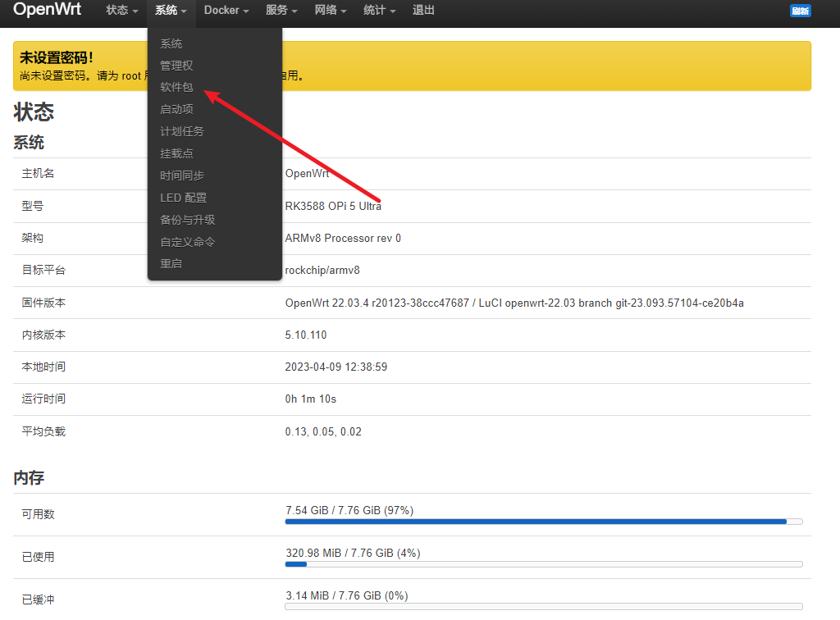Open 启动项 menu entry
840x620 pixels.
click(x=176, y=109)
